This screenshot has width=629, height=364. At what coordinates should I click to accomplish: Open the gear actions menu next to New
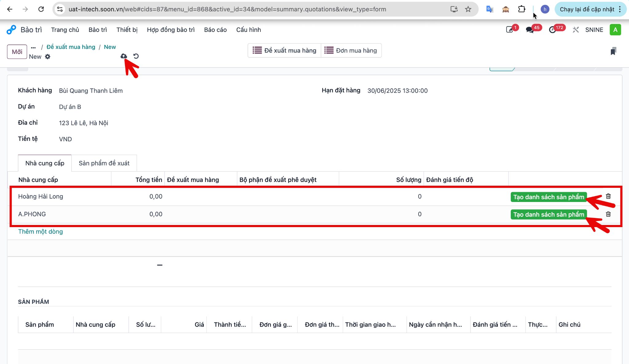click(x=48, y=56)
